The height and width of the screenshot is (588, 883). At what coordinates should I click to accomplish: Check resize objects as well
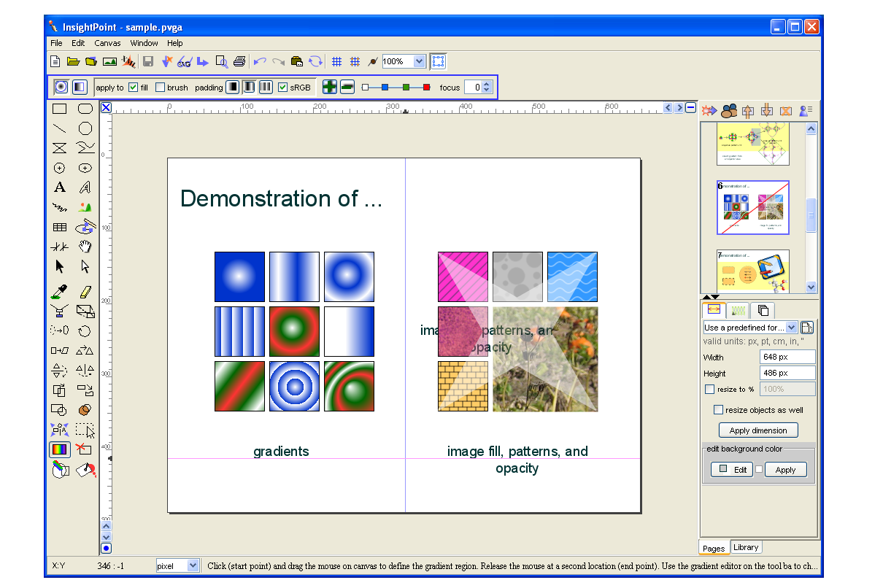tap(718, 410)
